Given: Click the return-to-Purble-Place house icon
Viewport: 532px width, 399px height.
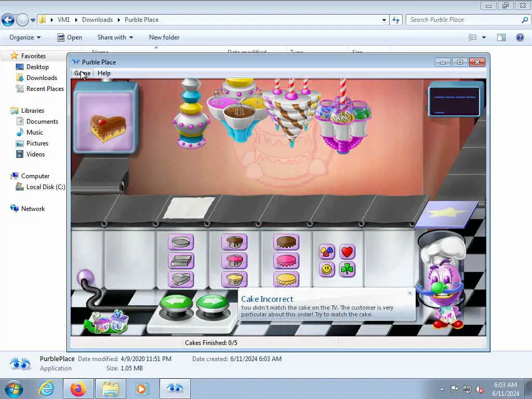Looking at the screenshot, I should pyautogui.click(x=107, y=321).
